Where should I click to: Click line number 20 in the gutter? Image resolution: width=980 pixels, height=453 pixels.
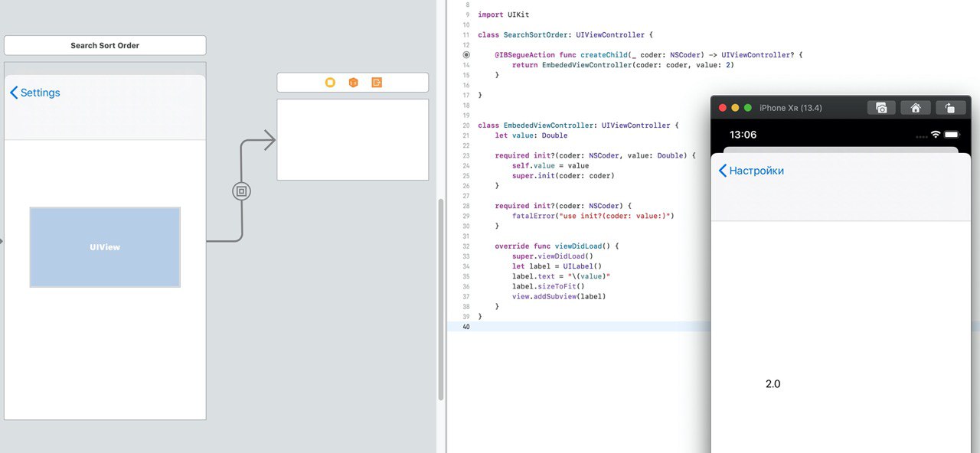tap(466, 125)
